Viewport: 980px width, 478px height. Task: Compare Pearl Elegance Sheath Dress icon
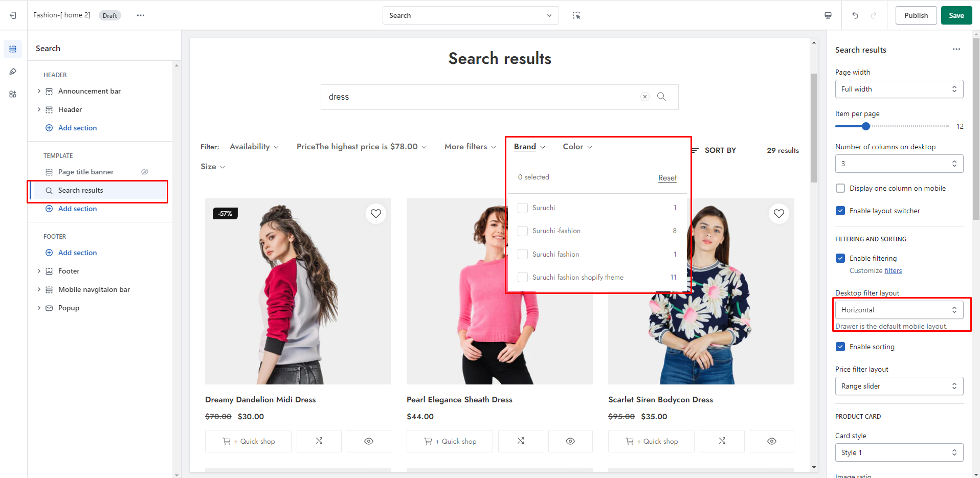coord(521,441)
